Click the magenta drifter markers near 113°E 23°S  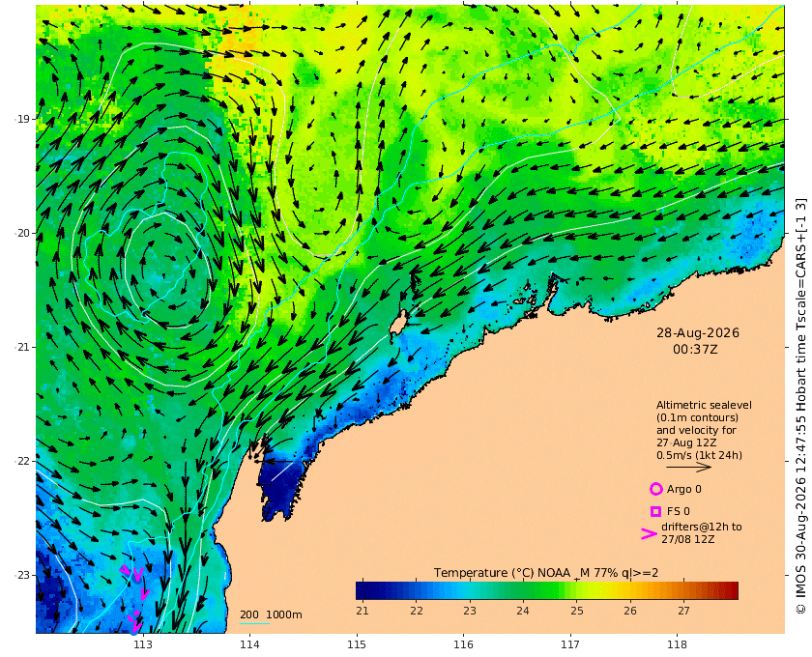(135, 598)
